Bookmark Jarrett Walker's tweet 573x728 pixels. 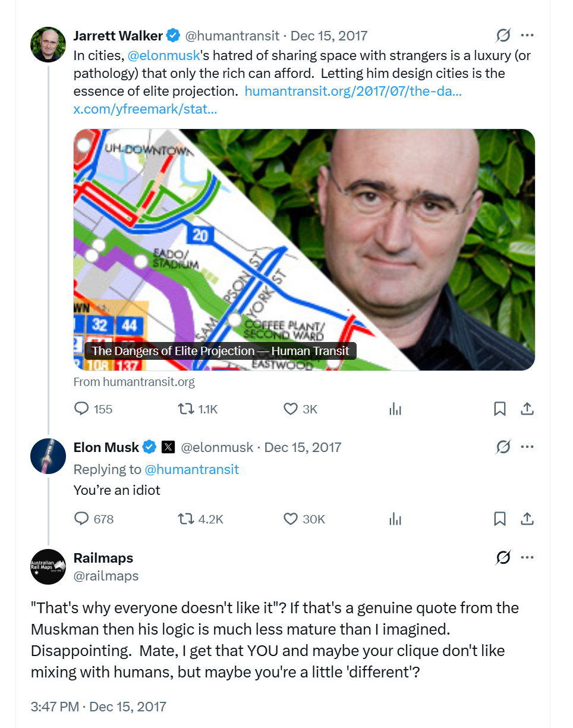pyautogui.click(x=500, y=409)
